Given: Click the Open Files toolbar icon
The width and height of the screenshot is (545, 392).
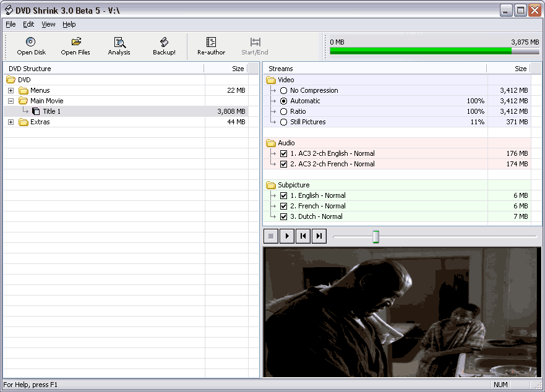Looking at the screenshot, I should pos(76,41).
